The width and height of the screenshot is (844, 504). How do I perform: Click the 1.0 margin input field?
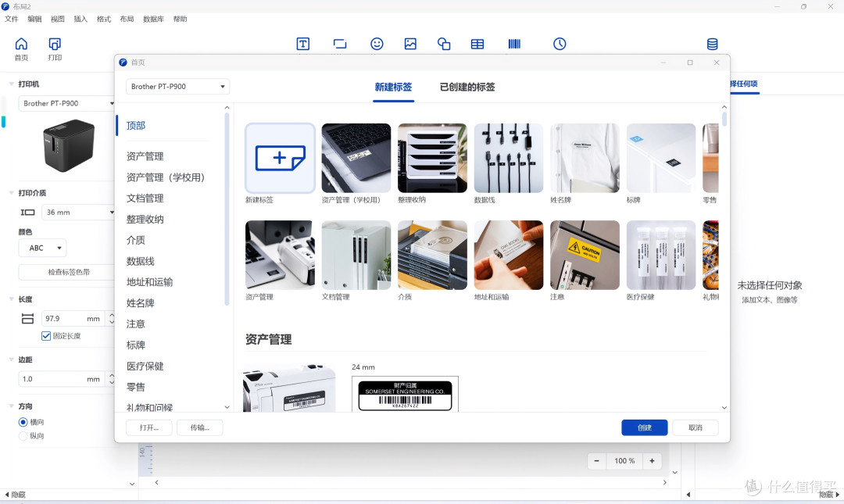tap(63, 378)
